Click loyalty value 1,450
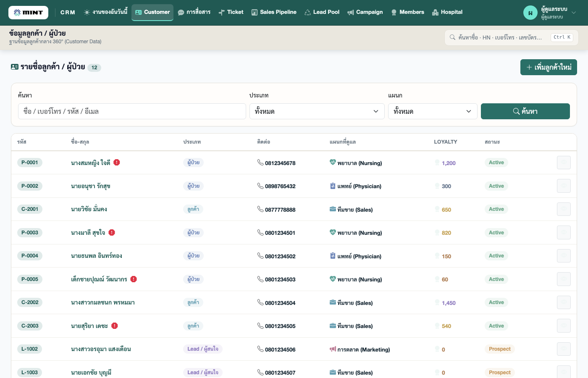Screen dimensions: 588x378 click(449, 303)
